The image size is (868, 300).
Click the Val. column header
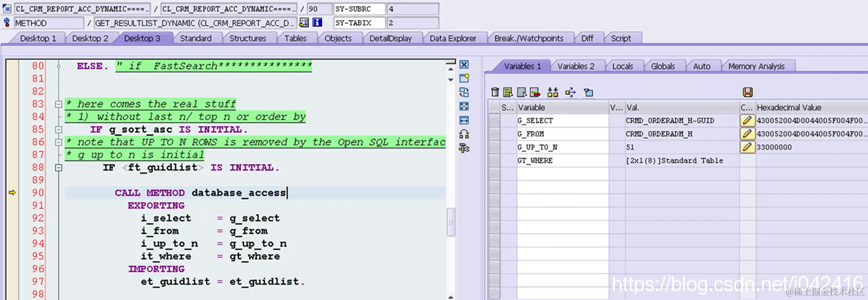(682, 107)
